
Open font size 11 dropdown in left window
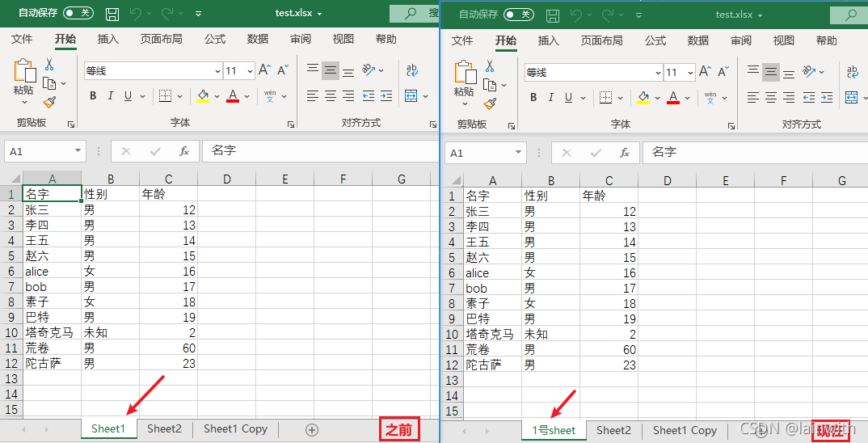coord(250,71)
